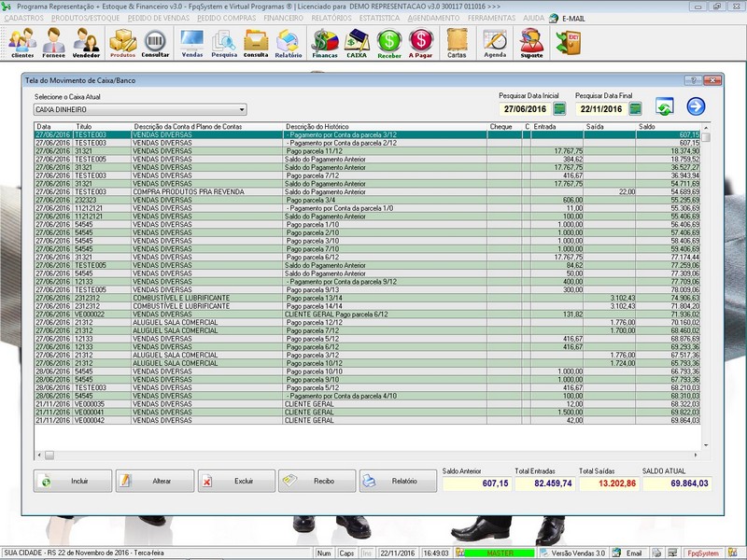Screen dimensions: 747x560
Task: Open the Finanças toolbar icon
Action: pos(324,42)
